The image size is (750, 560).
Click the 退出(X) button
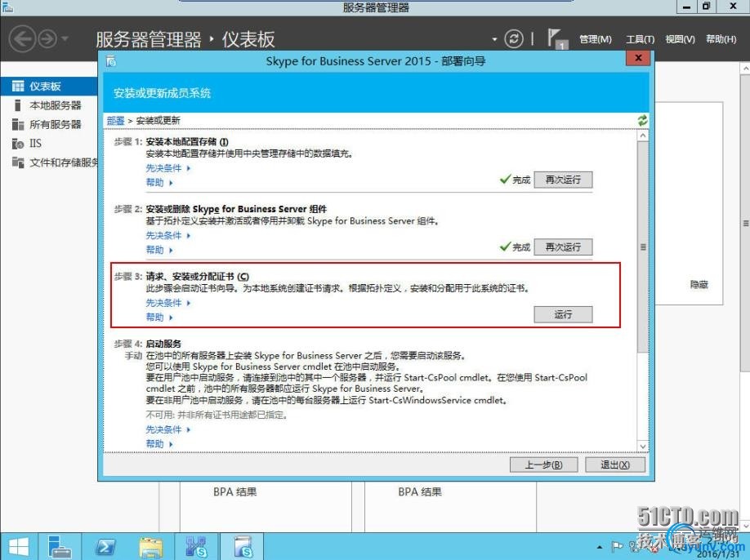tap(615, 464)
